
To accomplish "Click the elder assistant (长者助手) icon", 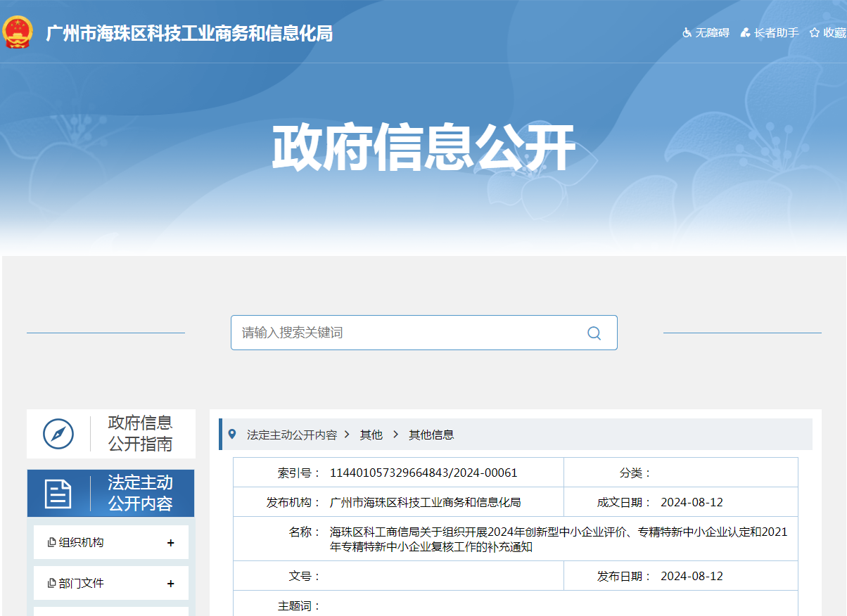I will click(x=745, y=33).
